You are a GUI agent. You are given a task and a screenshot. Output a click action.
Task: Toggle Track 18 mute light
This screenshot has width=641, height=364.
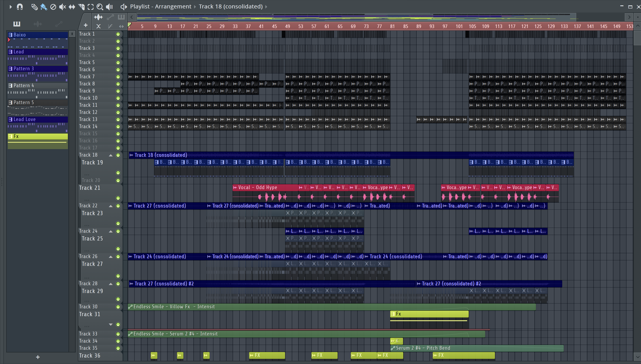point(118,155)
